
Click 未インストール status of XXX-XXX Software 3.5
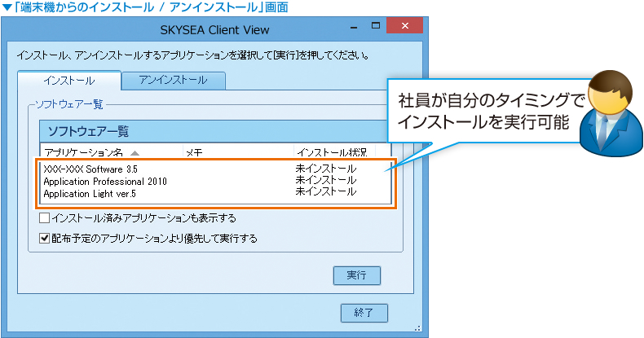pyautogui.click(x=326, y=169)
